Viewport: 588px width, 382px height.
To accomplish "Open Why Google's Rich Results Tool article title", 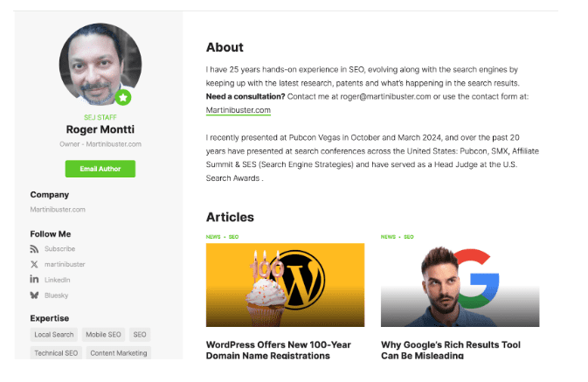I will click(x=451, y=351).
